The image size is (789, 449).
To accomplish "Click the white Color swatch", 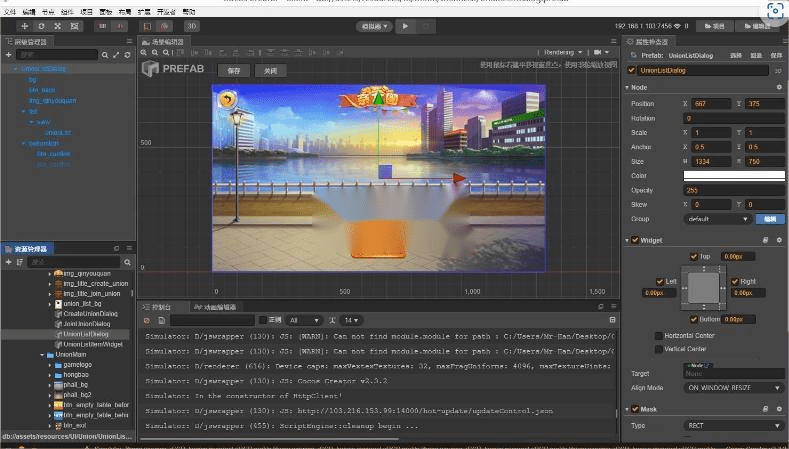I will pos(734,176).
